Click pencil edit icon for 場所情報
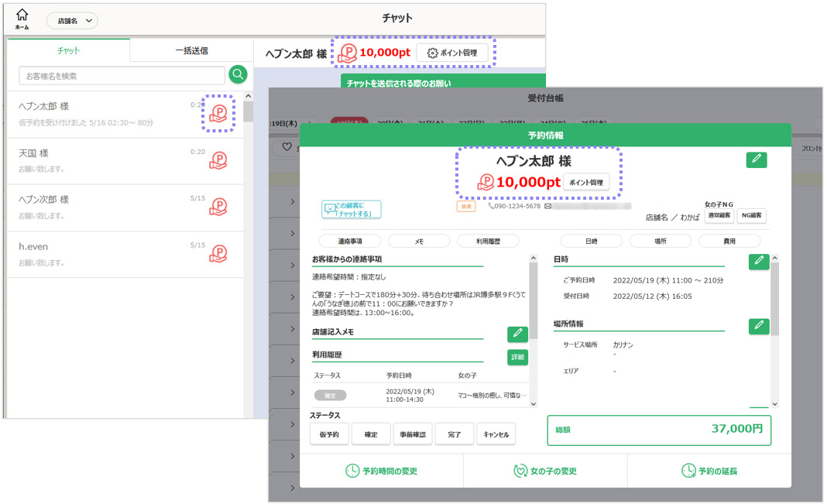 coord(759,326)
